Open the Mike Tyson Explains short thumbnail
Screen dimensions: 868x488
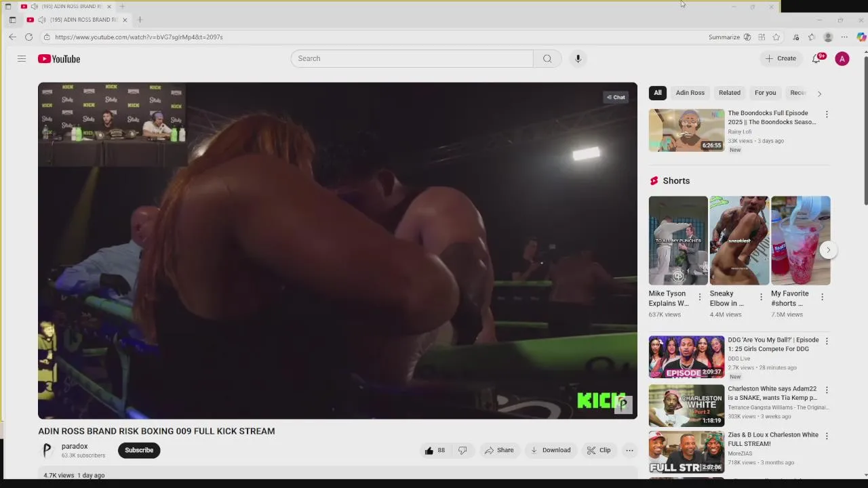(678, 241)
